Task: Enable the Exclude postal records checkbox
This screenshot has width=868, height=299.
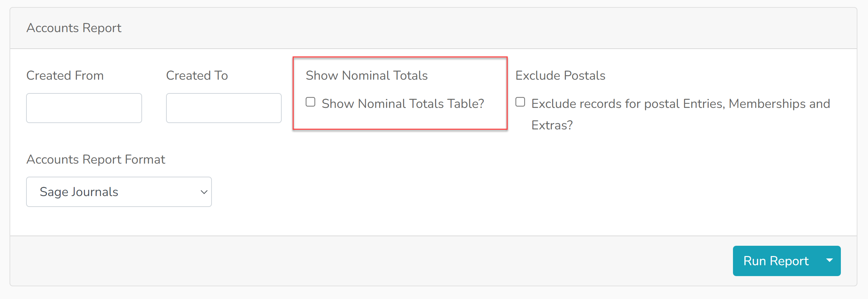Action: [520, 102]
